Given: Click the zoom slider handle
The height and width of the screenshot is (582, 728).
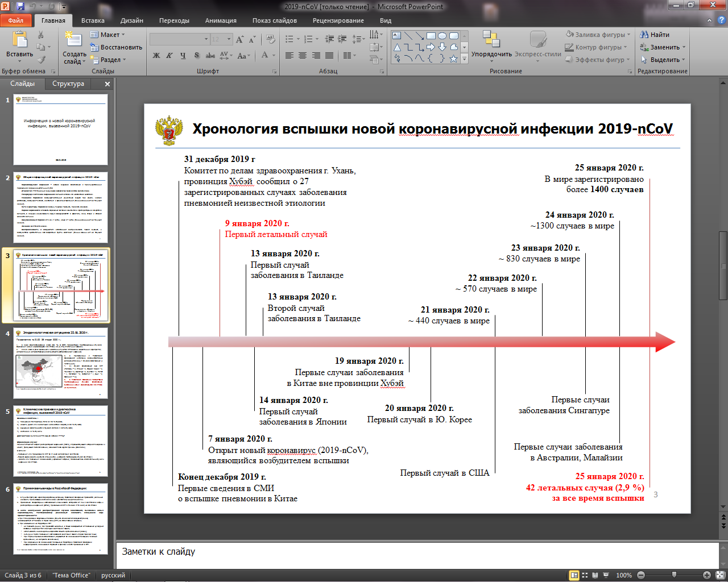Looking at the screenshot, I should tap(674, 575).
